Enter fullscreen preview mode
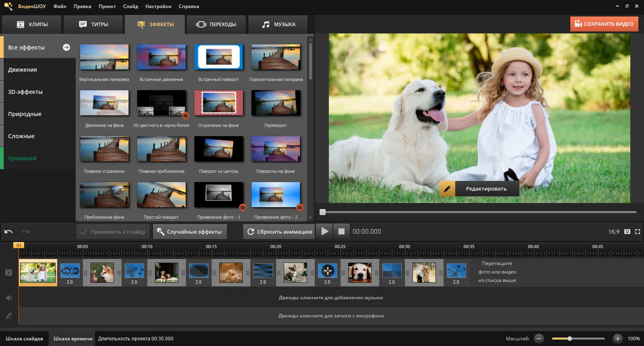The width and height of the screenshot is (644, 346). click(638, 232)
